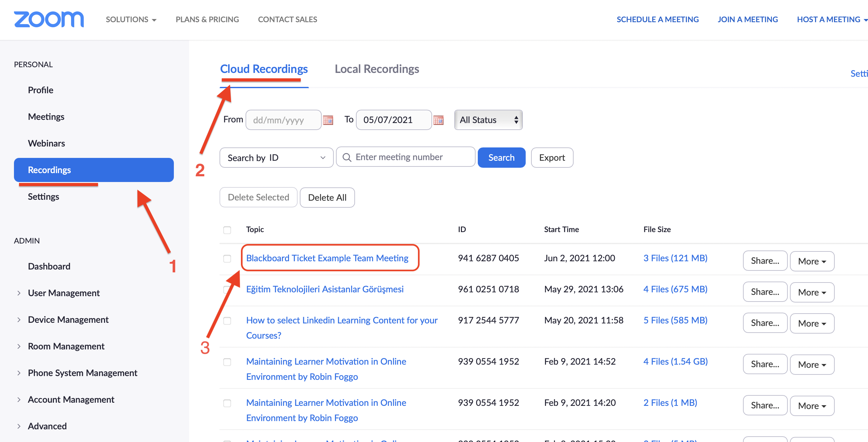Screen dimensions: 868x442
Task: Open More menu for 2 Files (1 MB) recording
Action: click(812, 406)
